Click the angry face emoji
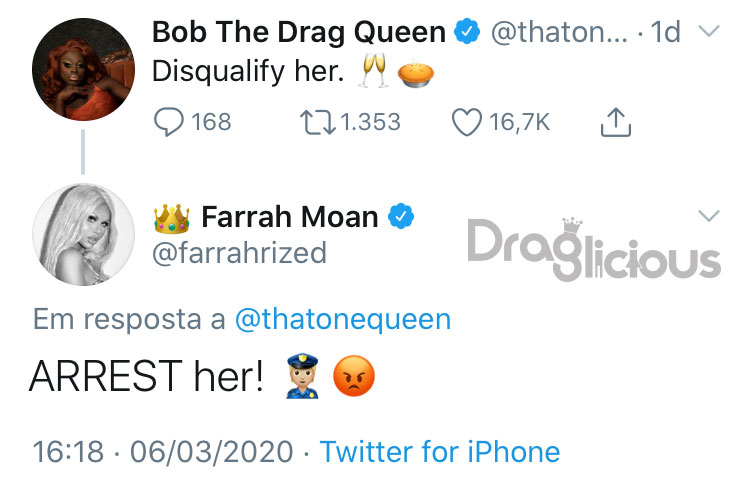The height and width of the screenshot is (484, 750). coord(354,376)
